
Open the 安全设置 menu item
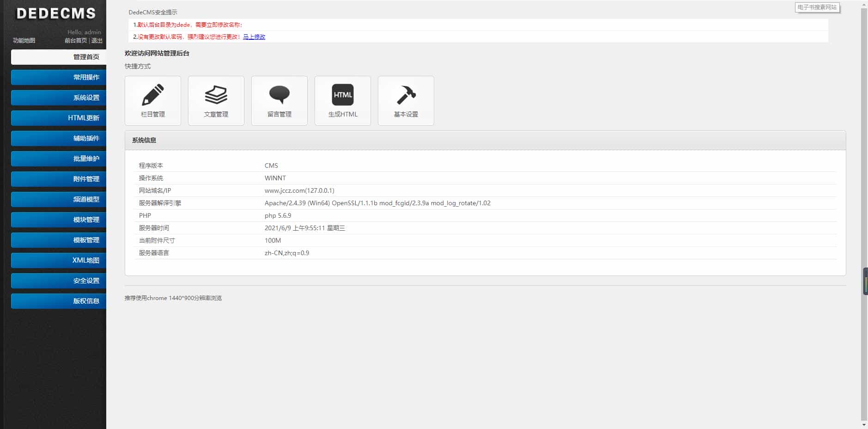tap(59, 281)
